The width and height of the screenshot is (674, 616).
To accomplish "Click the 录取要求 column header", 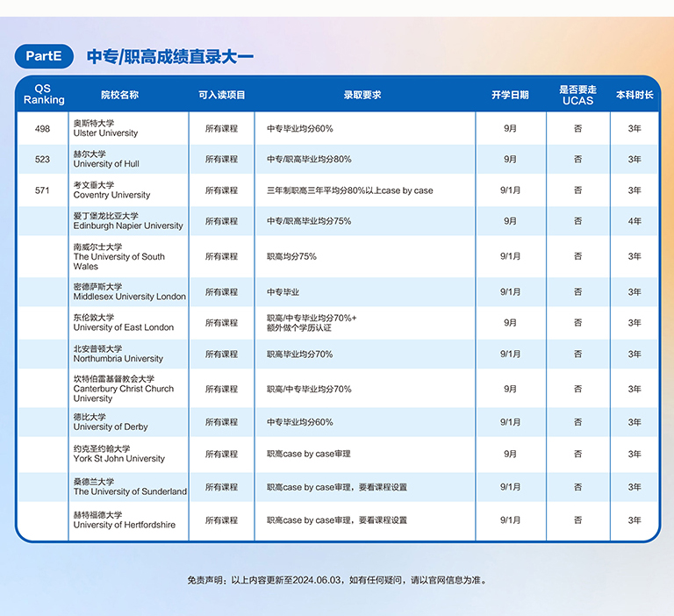I will coord(362,95).
